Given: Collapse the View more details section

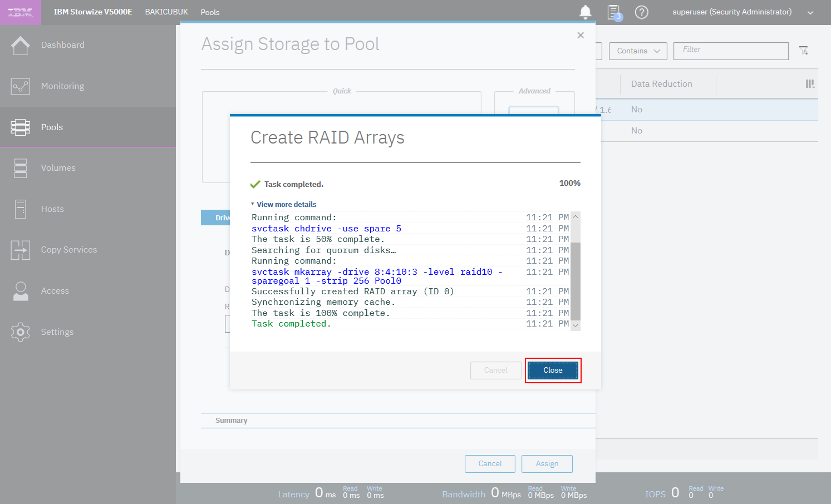Looking at the screenshot, I should 283,205.
